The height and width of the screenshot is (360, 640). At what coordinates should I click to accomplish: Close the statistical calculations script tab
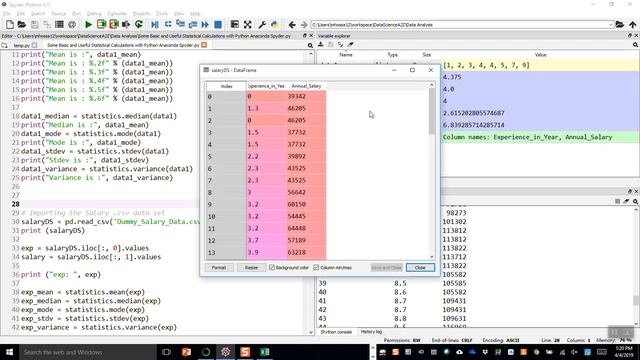pos(204,45)
